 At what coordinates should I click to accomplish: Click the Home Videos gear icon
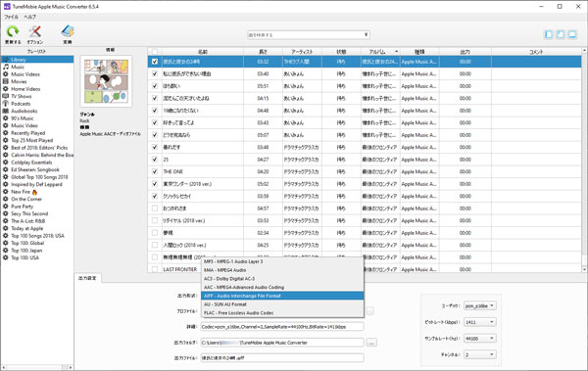(x=5, y=89)
